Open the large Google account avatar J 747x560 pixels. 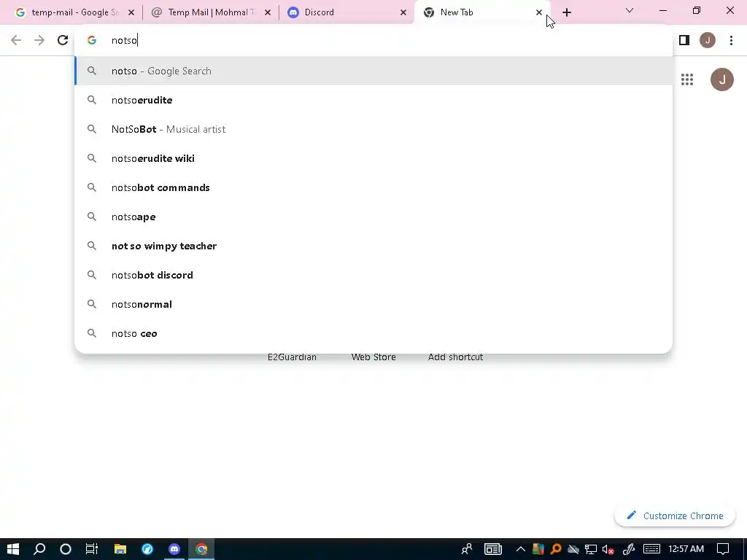click(721, 79)
